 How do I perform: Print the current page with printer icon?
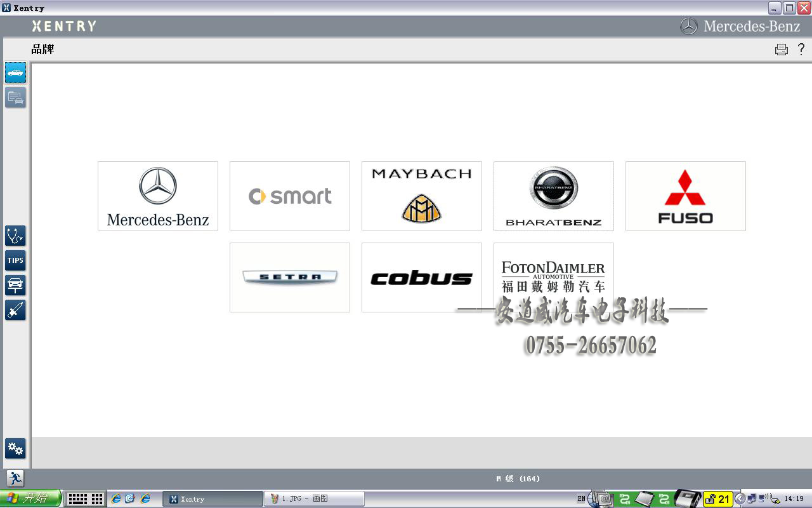click(782, 50)
